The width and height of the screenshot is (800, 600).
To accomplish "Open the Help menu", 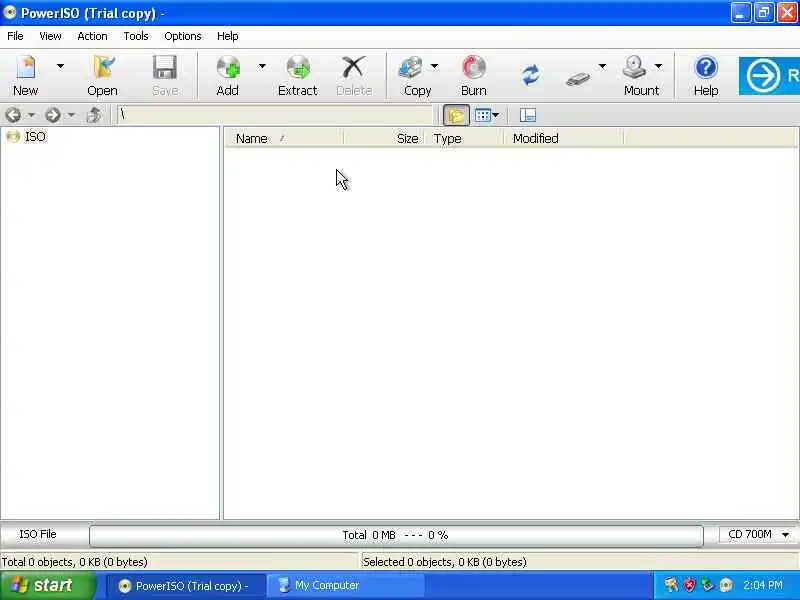I will click(x=228, y=36).
